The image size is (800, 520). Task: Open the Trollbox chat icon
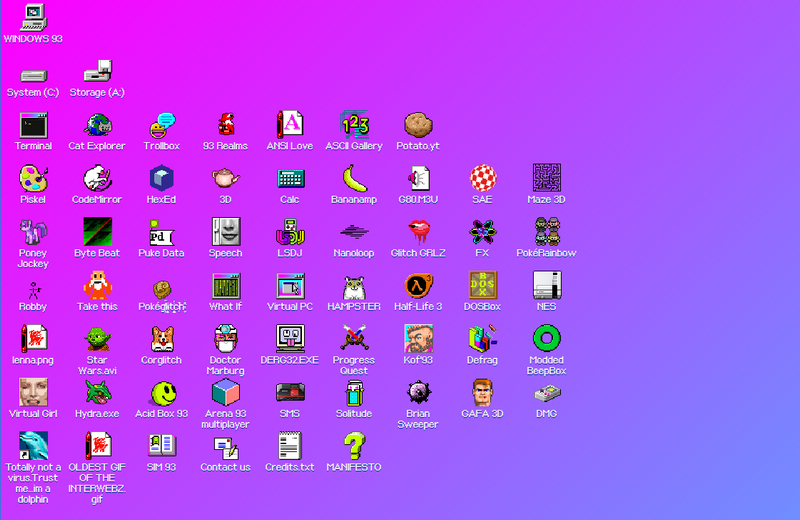(161, 126)
